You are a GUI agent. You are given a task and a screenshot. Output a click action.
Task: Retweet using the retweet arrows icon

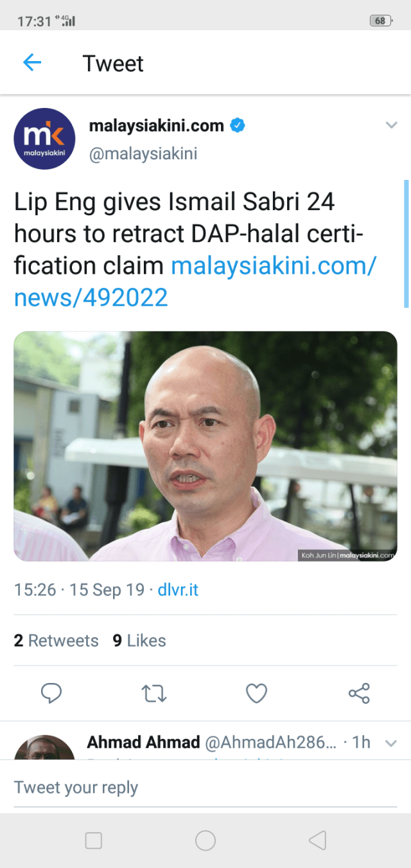click(154, 693)
